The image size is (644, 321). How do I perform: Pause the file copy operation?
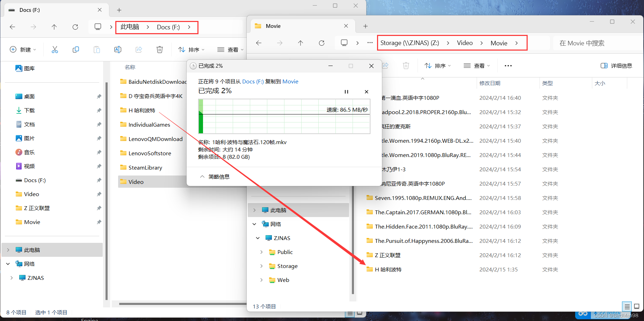coord(346,92)
